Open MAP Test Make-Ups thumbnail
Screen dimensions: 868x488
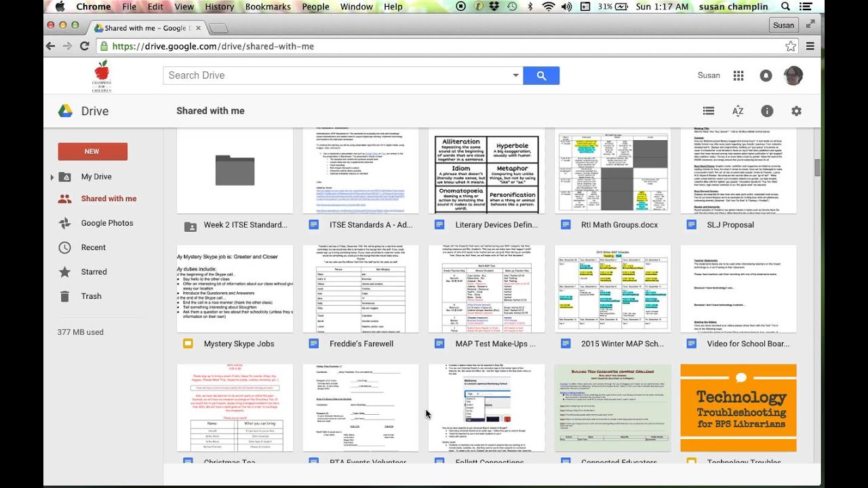[487, 289]
